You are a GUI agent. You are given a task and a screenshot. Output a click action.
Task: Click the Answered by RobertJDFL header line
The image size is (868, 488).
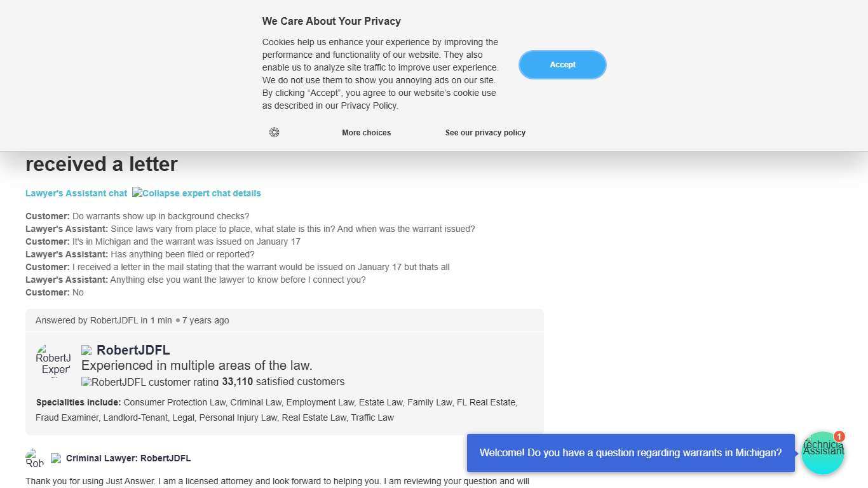click(132, 320)
